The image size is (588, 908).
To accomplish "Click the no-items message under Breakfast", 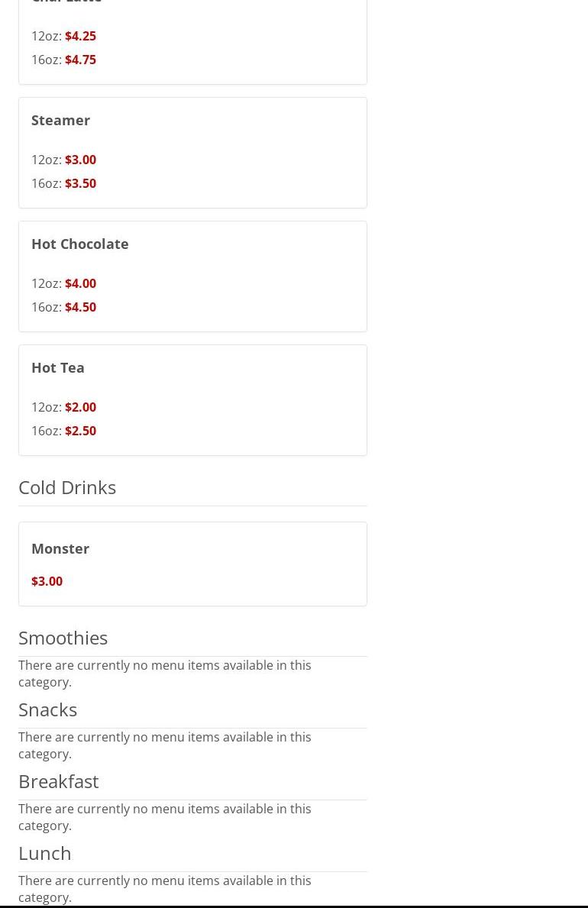I will tap(164, 817).
